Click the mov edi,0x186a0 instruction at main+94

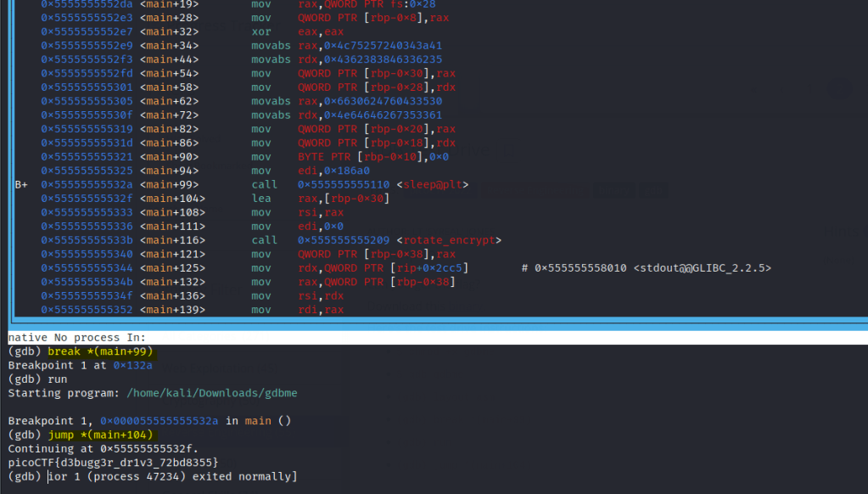click(322, 171)
